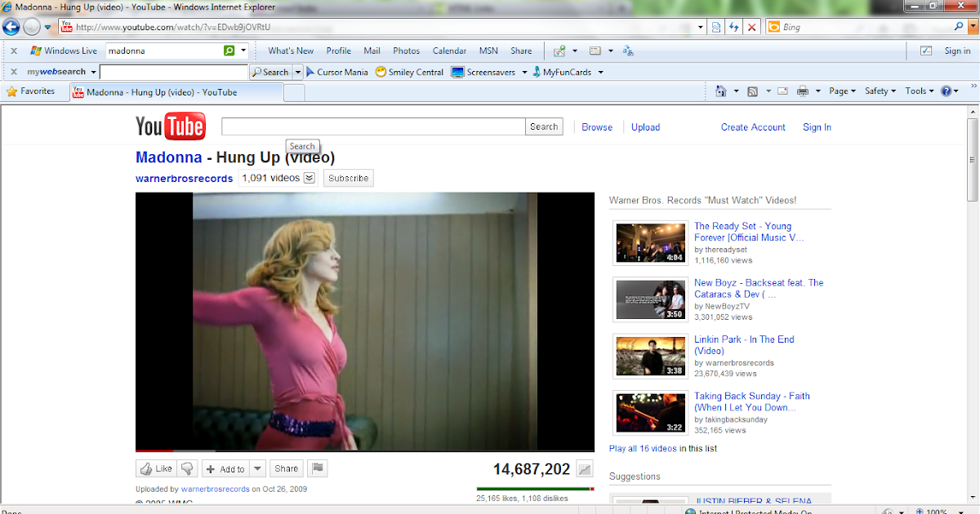Expand the mywebsearch logo dropdown arrow
The image size is (980, 514).
point(91,72)
